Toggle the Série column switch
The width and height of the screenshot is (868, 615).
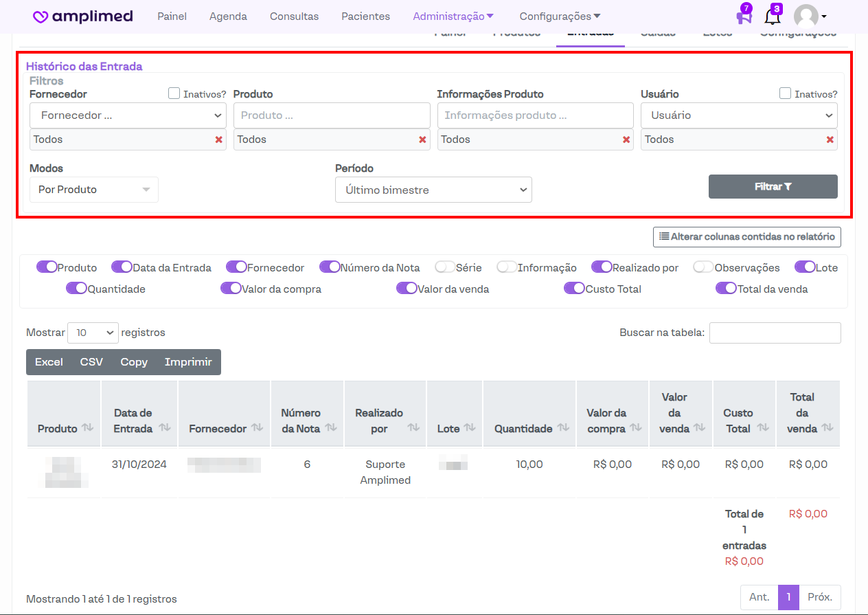pos(446,267)
